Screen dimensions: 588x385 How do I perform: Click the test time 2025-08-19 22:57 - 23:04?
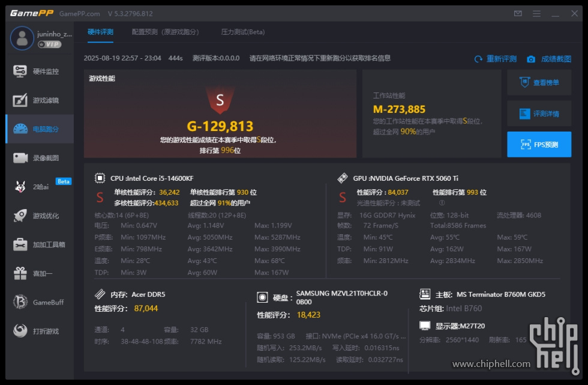(x=122, y=58)
